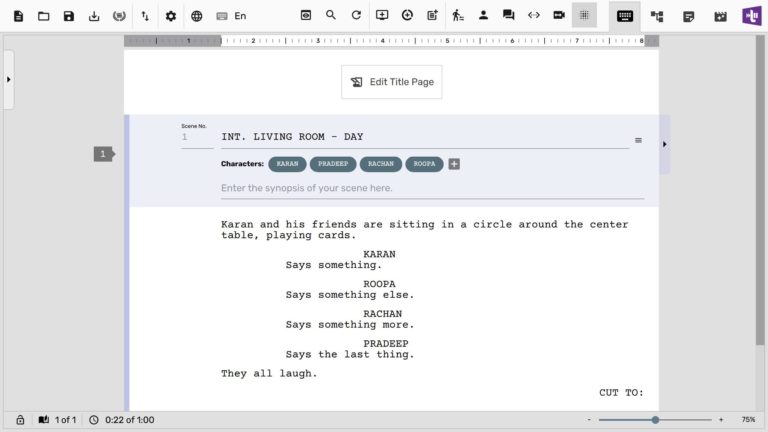Screen dimensions: 768x432
Task: Expand the left side panel arrow
Action: 8,79
